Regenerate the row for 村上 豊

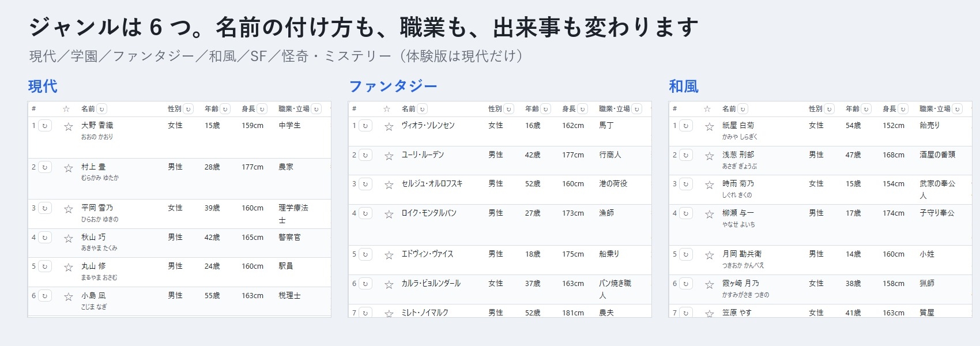click(45, 167)
